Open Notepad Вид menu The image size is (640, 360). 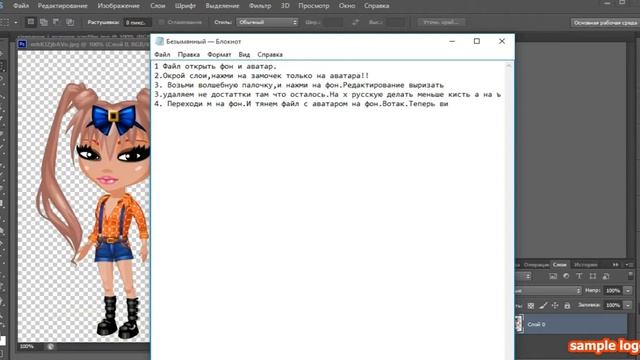pyautogui.click(x=244, y=54)
